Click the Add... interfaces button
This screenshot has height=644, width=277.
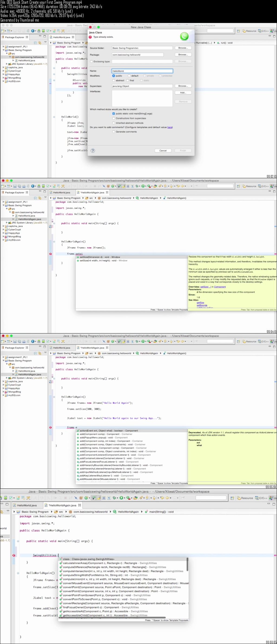[183, 93]
